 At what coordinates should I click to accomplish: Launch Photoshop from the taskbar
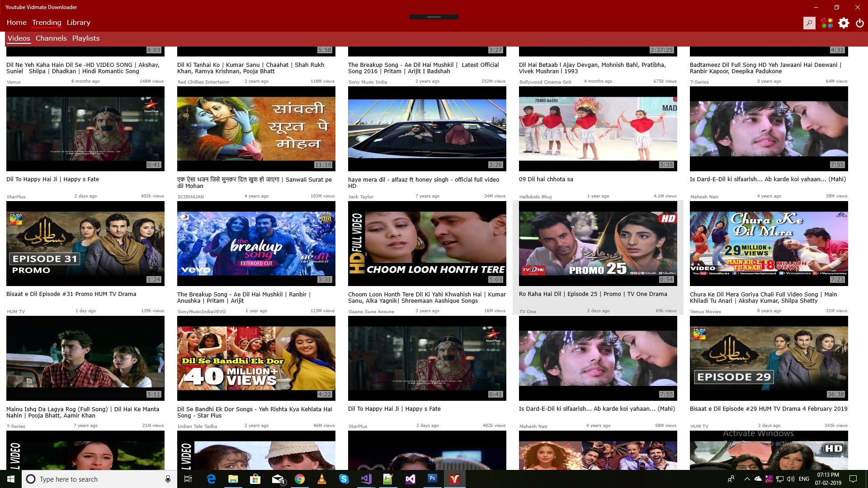(x=432, y=479)
